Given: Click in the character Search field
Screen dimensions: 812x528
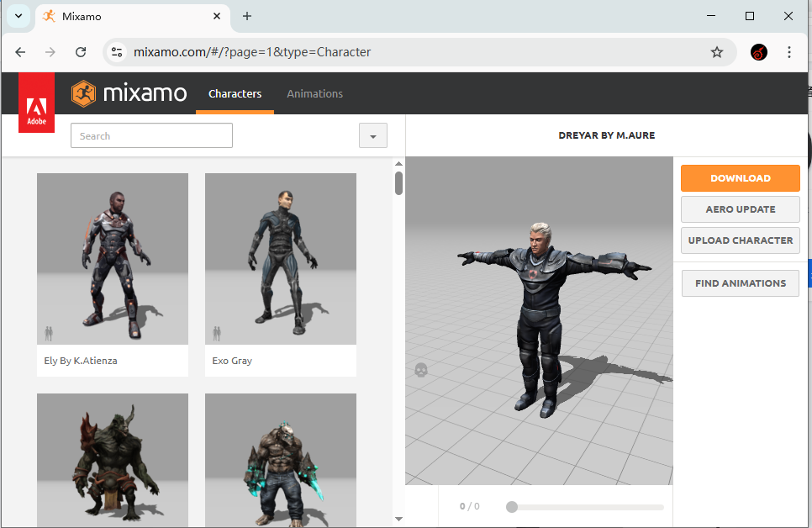Looking at the screenshot, I should [152, 135].
